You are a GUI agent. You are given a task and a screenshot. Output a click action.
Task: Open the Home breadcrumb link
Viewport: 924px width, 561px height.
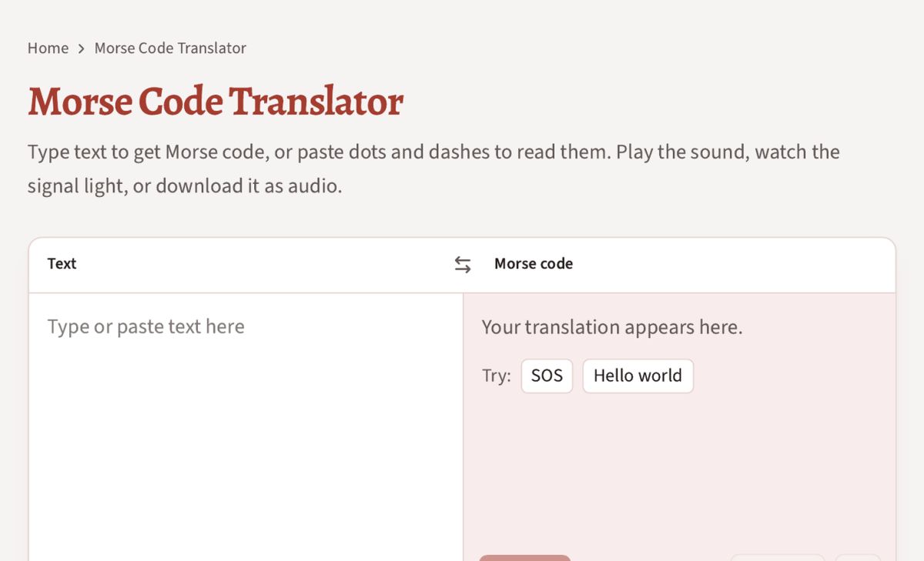coord(48,48)
